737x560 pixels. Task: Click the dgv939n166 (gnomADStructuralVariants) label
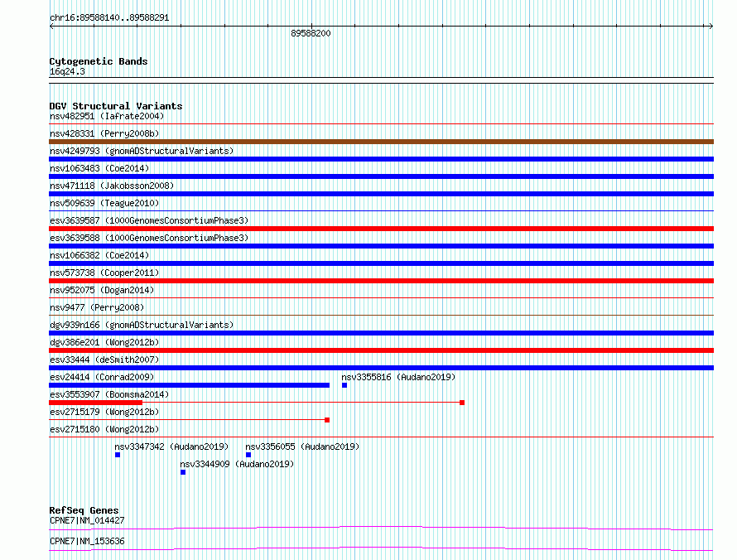(x=142, y=325)
